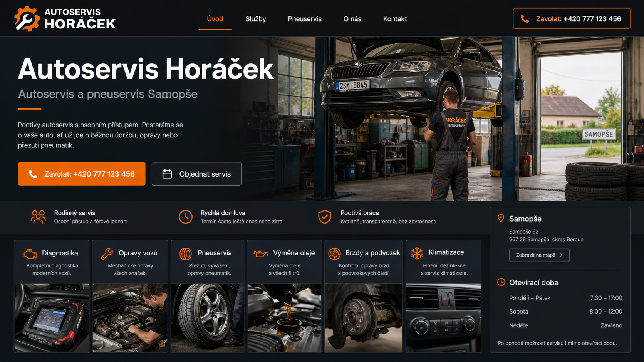This screenshot has width=644, height=362.
Task: Click the Výměna oleje oil can icon
Action: click(x=261, y=254)
